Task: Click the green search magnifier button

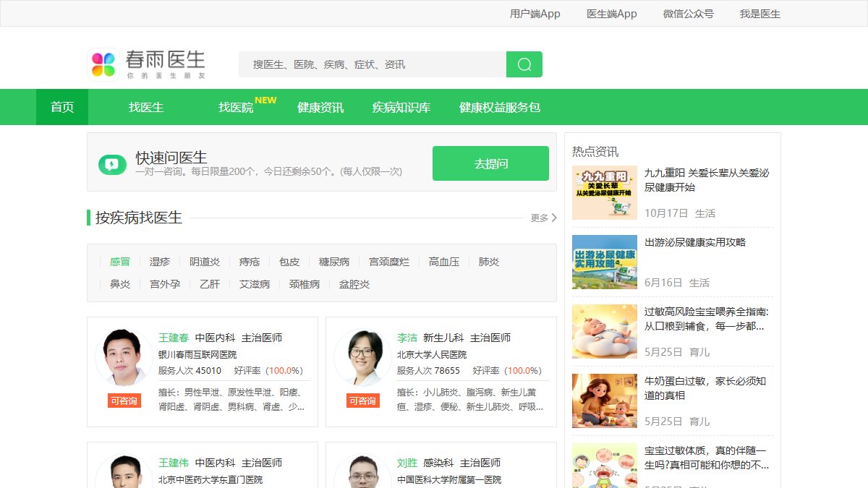Action: click(x=524, y=64)
